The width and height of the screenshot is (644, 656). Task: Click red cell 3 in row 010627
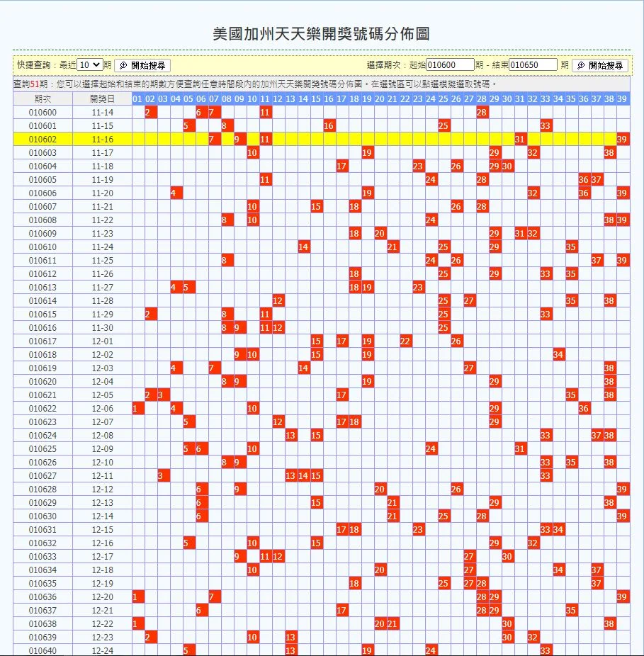point(163,475)
